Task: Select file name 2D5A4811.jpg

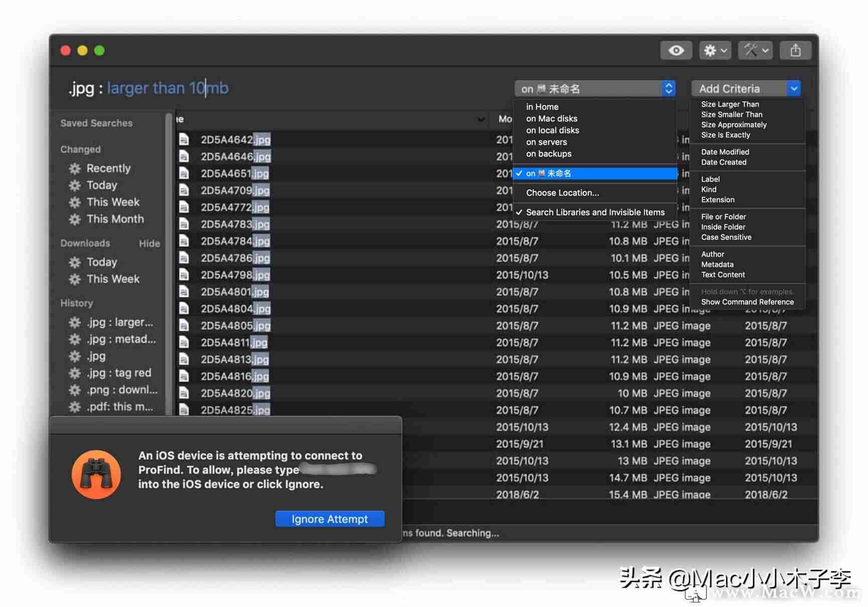Action: click(x=234, y=343)
